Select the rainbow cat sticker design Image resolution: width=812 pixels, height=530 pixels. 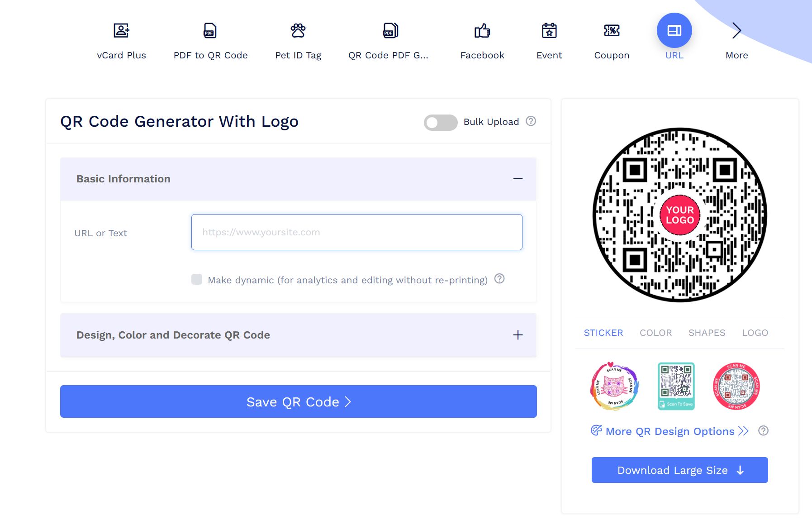tap(614, 386)
